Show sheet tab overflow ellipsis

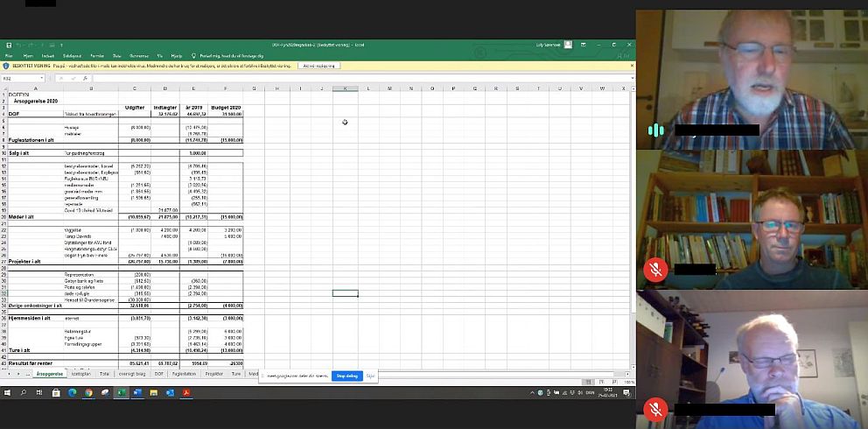pyautogui.click(x=28, y=374)
